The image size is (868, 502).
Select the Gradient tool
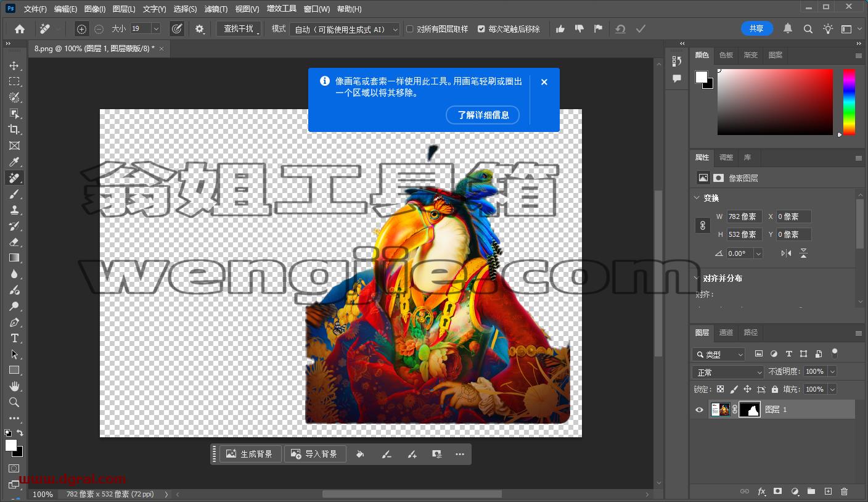point(14,258)
